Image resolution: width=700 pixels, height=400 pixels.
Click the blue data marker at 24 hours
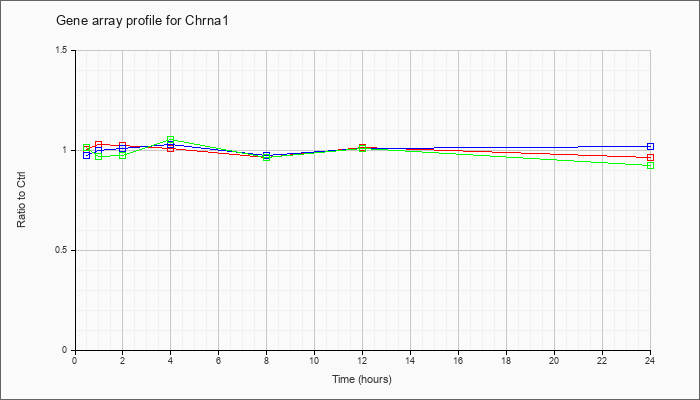[x=650, y=146]
